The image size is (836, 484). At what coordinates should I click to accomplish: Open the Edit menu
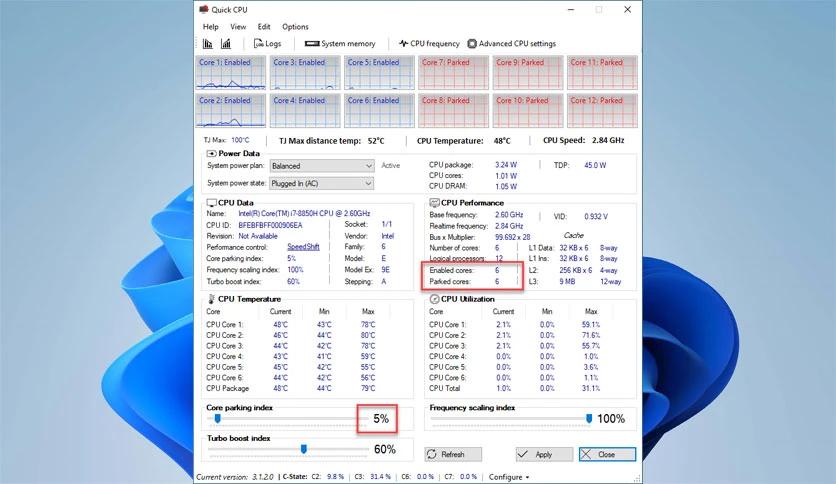pyautogui.click(x=264, y=27)
